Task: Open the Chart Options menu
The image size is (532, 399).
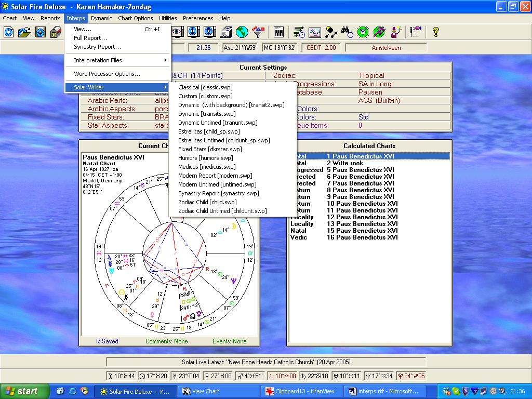Action: pyautogui.click(x=135, y=18)
